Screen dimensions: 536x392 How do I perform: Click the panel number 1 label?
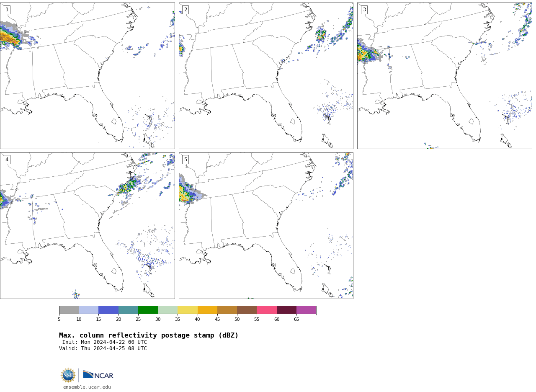point(7,10)
